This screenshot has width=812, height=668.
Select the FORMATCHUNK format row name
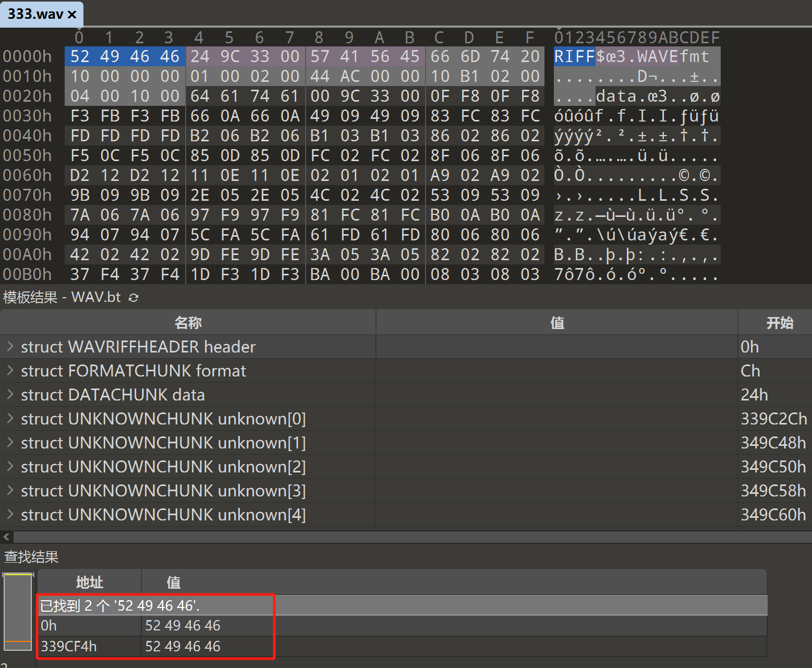pyautogui.click(x=134, y=371)
